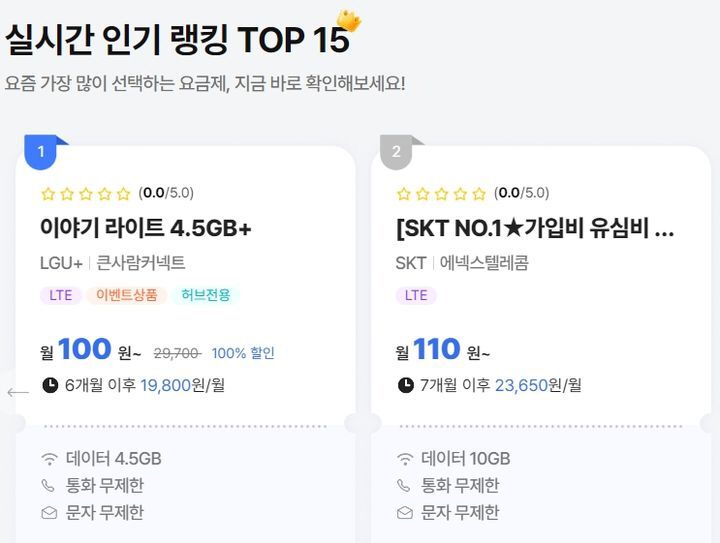Click the wifi icon beside 데이터 10GB
720x543 pixels.
405,459
